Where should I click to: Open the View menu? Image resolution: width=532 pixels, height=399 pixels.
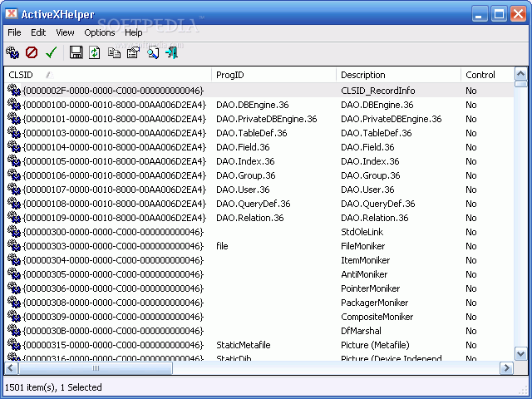click(x=65, y=32)
